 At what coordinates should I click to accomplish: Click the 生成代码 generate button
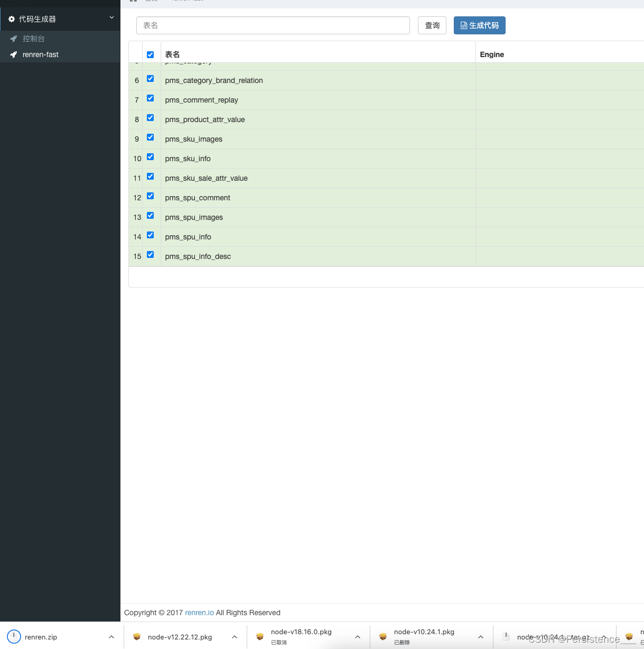[x=480, y=25]
